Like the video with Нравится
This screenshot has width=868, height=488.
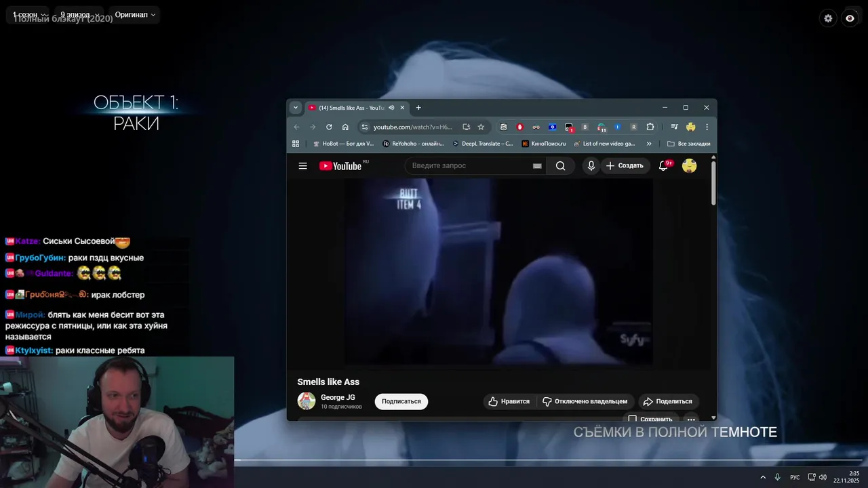pos(509,401)
